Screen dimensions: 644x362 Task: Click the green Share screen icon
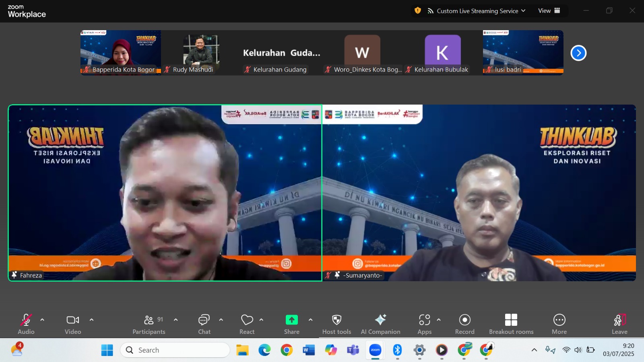291,320
